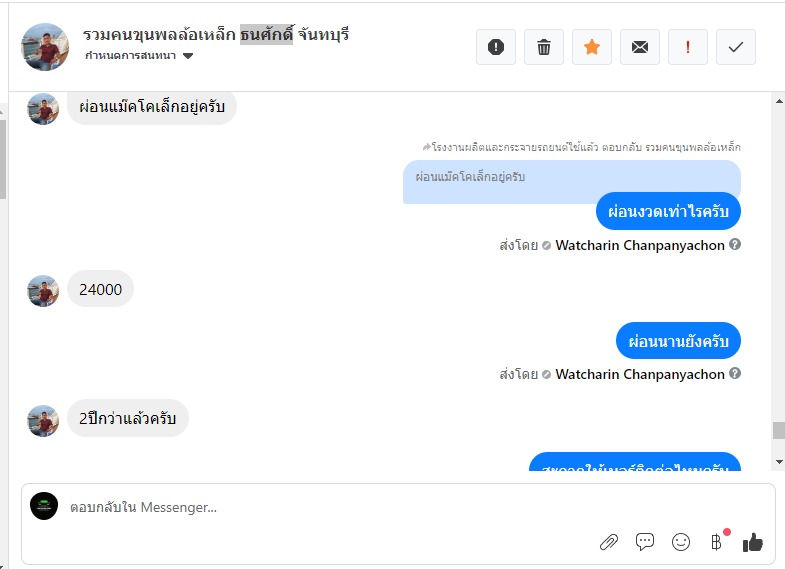Toggle the checkmark mark-as-done button
The image size is (785, 569).
pyautogui.click(x=736, y=47)
